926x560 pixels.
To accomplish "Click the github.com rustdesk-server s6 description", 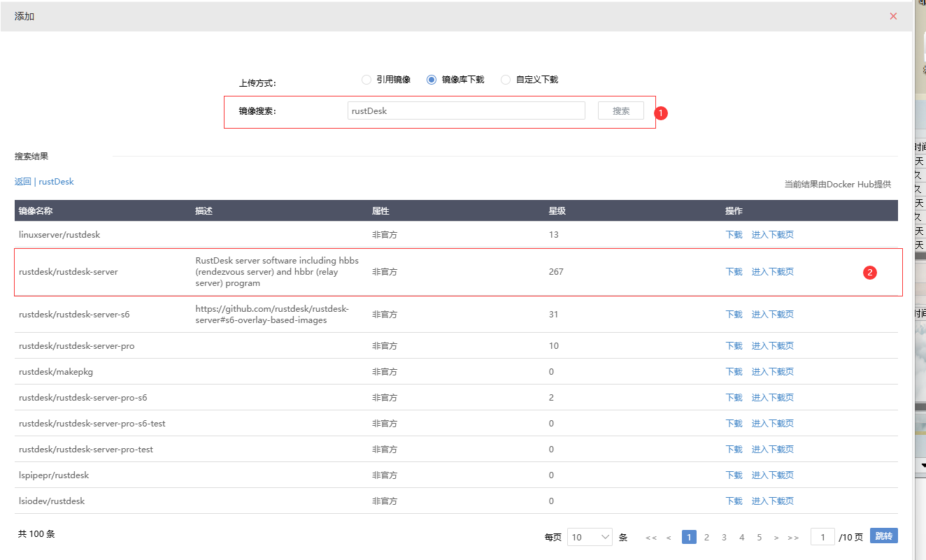I will coord(272,315).
